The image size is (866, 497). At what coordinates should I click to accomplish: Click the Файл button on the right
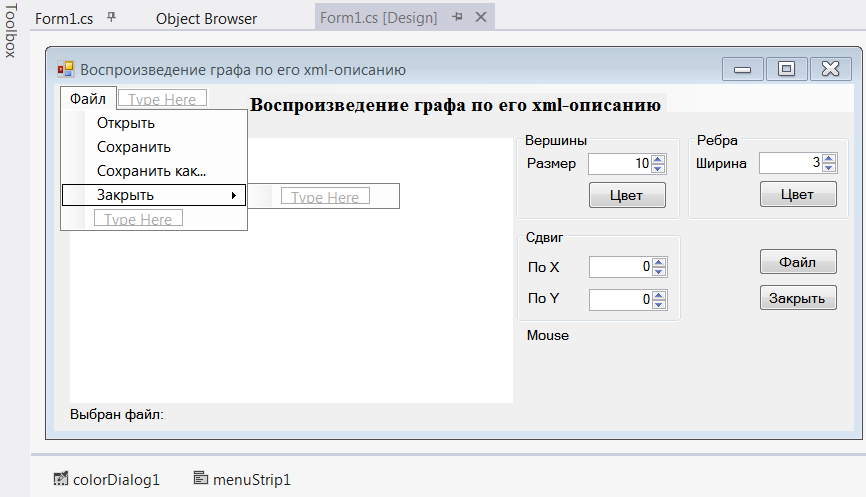798,262
